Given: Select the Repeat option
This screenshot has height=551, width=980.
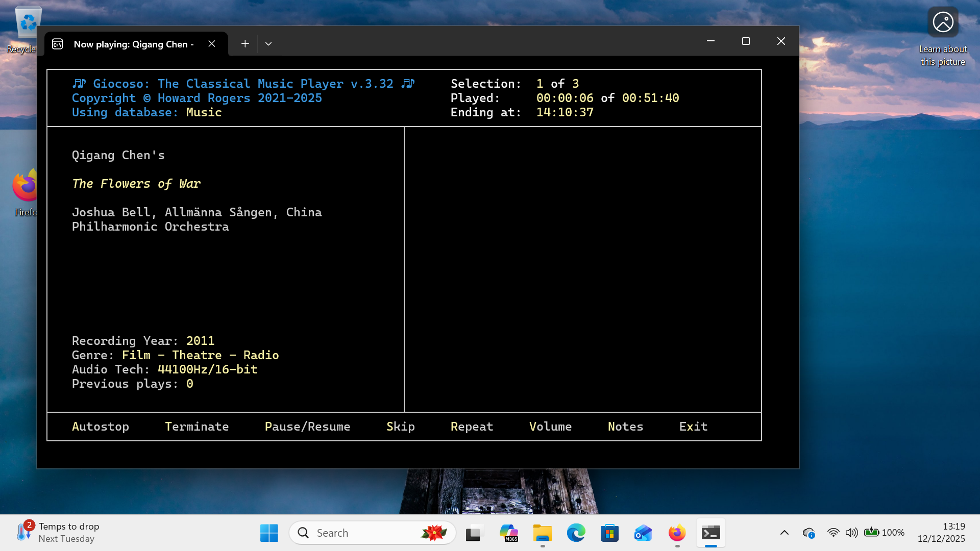Looking at the screenshot, I should pyautogui.click(x=472, y=427).
